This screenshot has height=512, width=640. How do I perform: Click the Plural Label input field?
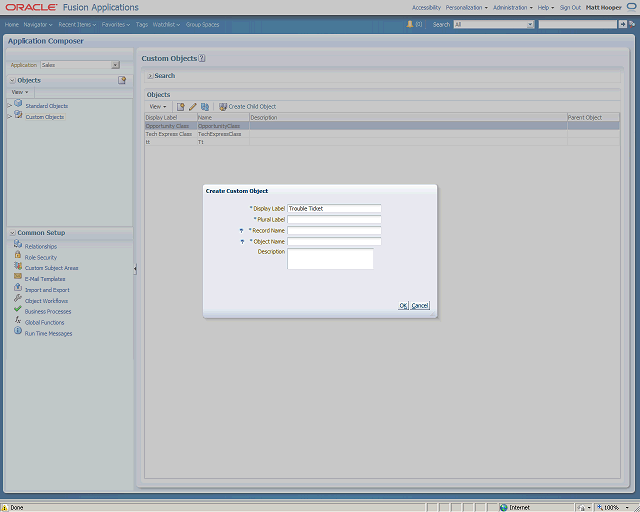tap(334, 220)
